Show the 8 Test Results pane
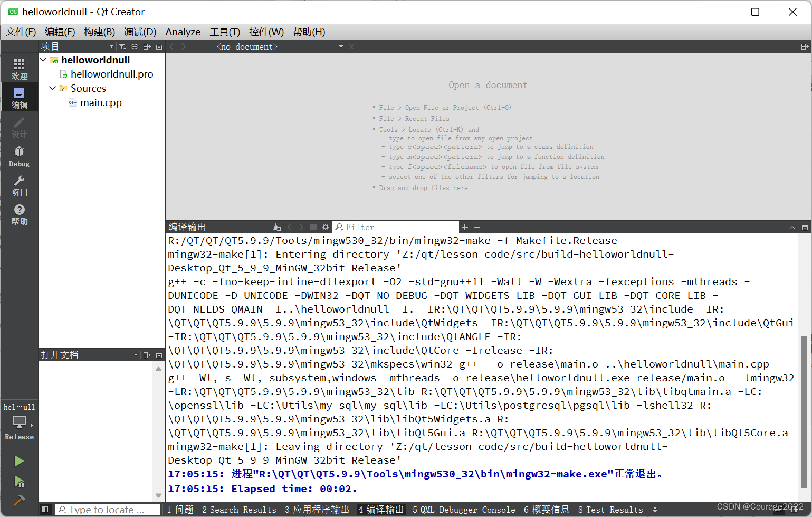 (610, 510)
